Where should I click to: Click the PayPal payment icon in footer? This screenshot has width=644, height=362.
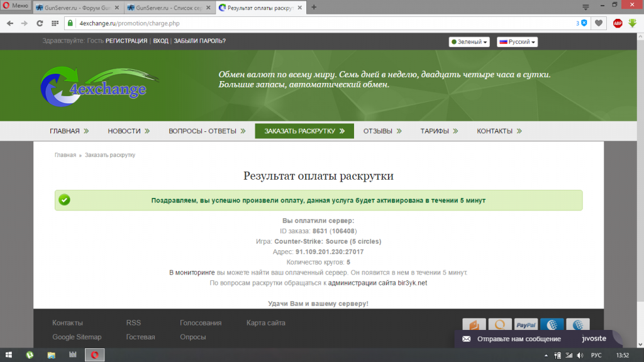click(525, 325)
